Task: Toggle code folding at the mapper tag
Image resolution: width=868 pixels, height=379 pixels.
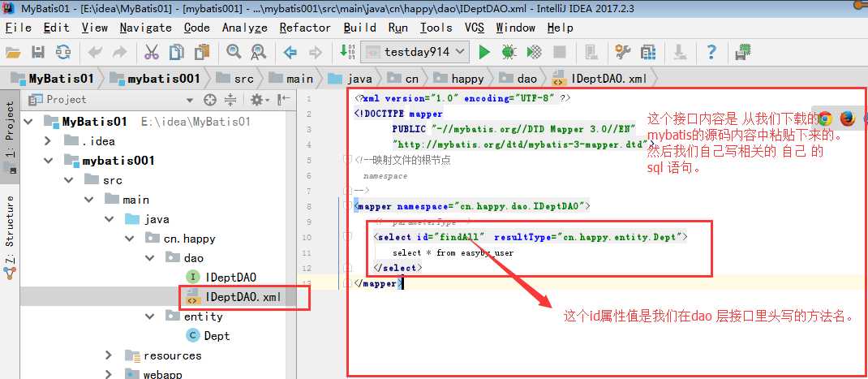Action: (x=348, y=206)
